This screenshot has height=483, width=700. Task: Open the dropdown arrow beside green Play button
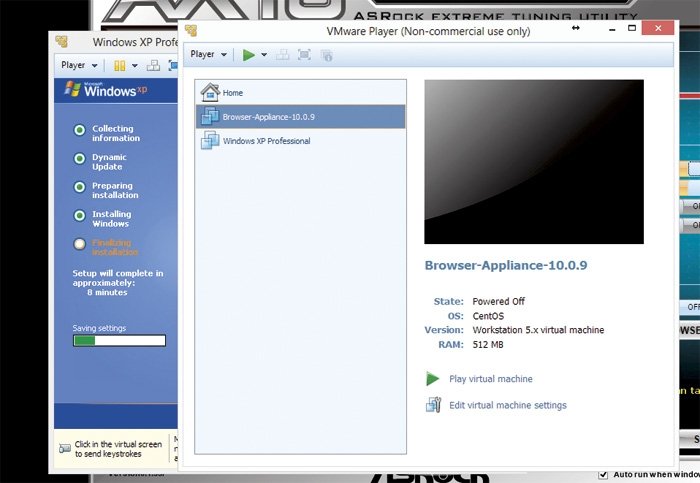click(264, 55)
